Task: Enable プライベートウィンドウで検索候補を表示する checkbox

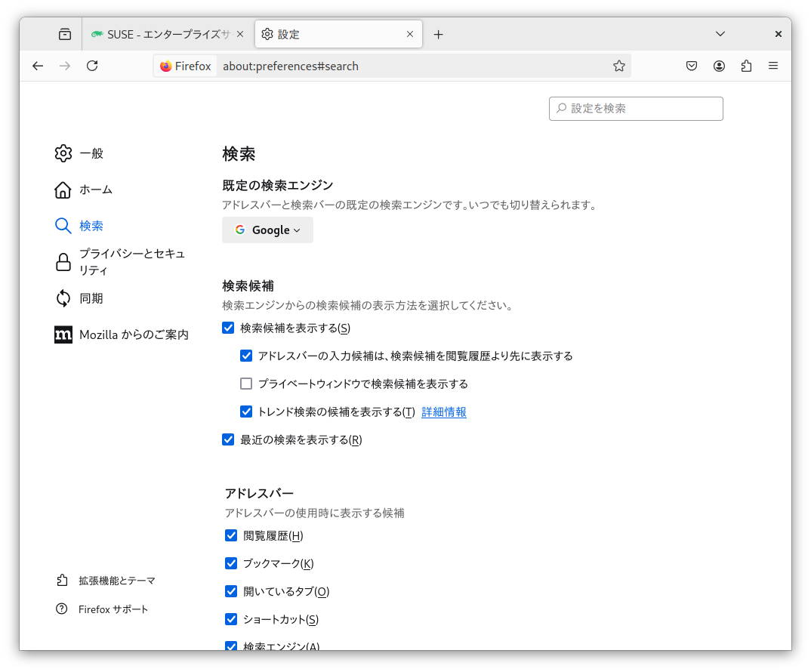Action: click(246, 384)
